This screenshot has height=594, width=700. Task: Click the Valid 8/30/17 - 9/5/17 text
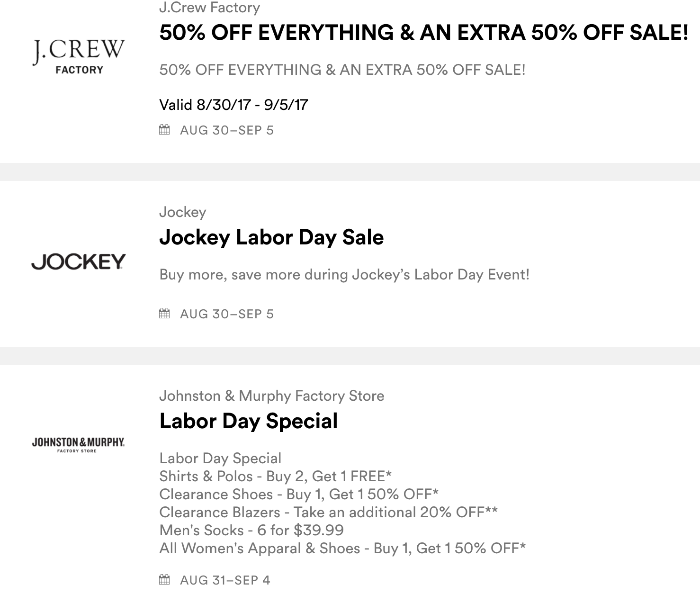[233, 105]
